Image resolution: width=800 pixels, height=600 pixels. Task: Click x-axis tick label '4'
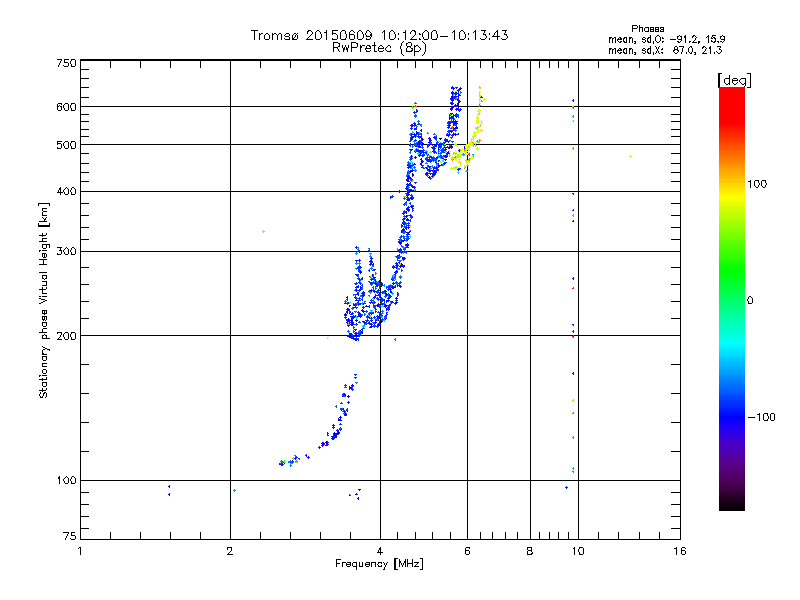coord(380,551)
